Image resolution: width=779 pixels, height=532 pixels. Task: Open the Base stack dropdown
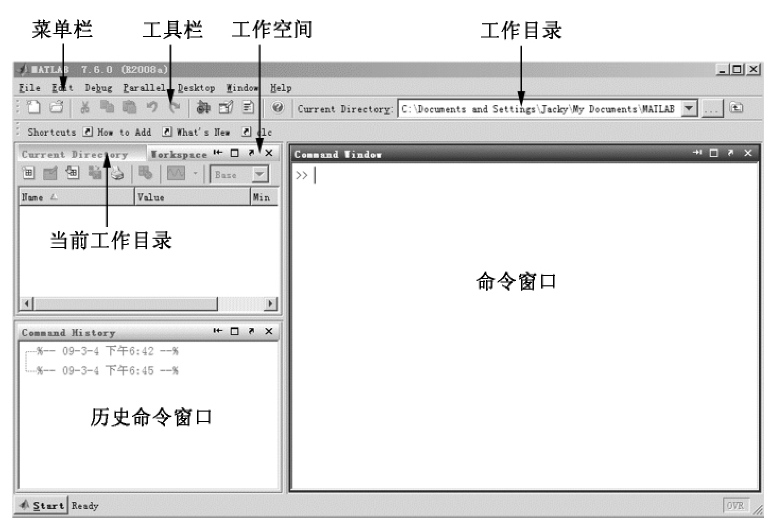click(259, 175)
